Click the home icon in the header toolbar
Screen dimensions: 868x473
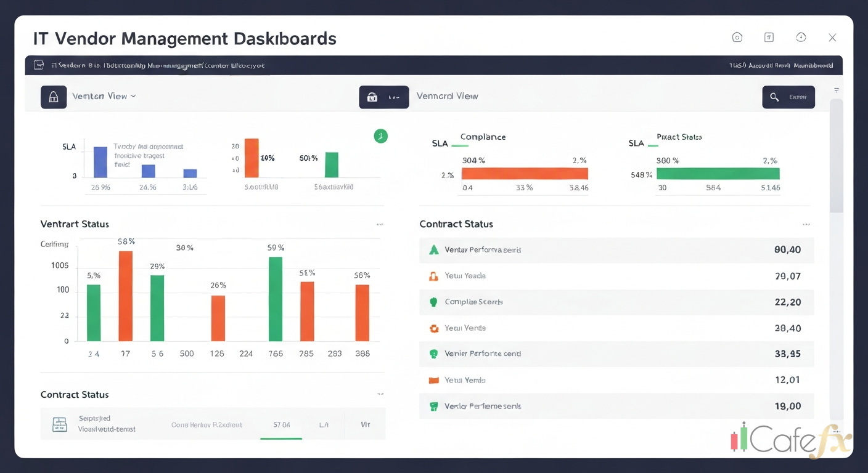coord(737,37)
